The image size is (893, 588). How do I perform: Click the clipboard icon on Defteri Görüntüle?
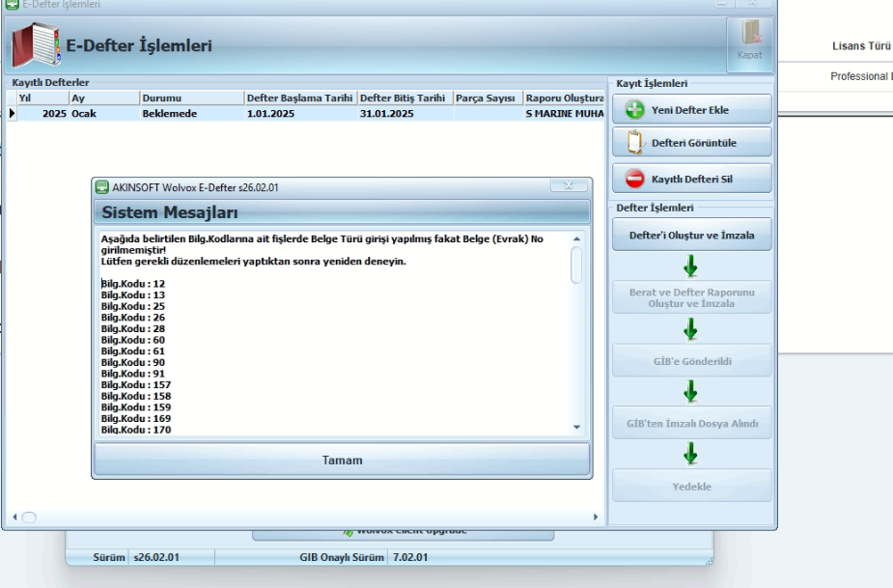(x=634, y=143)
